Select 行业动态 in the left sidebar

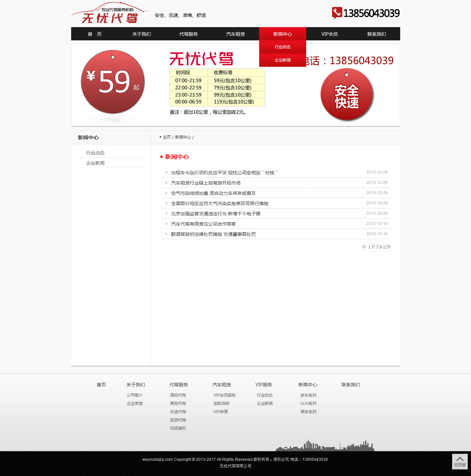pos(95,153)
